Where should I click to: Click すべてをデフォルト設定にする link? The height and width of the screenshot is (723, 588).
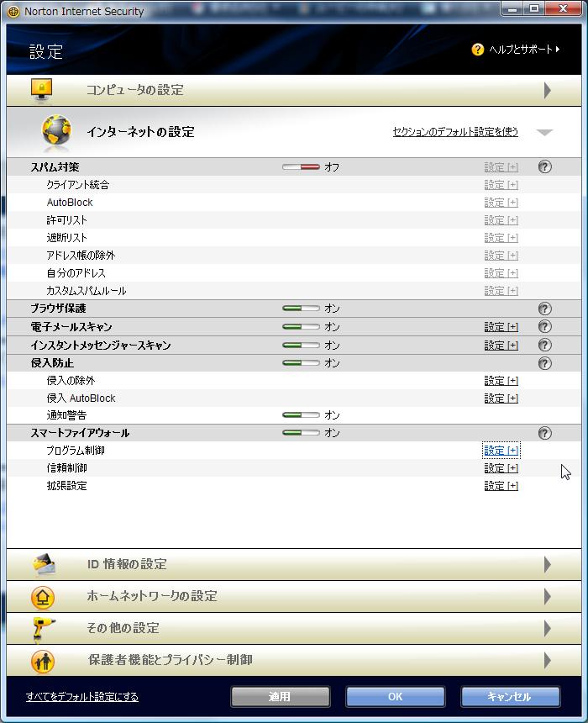(x=82, y=697)
